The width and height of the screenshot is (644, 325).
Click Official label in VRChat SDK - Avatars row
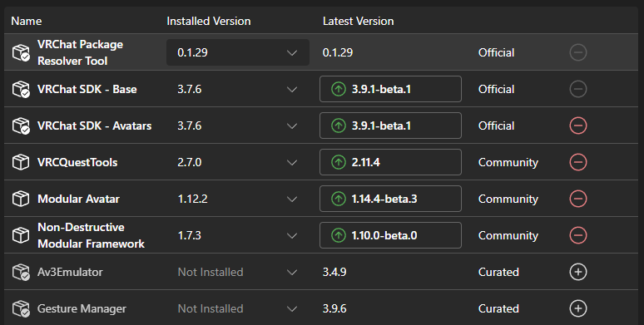coord(496,126)
